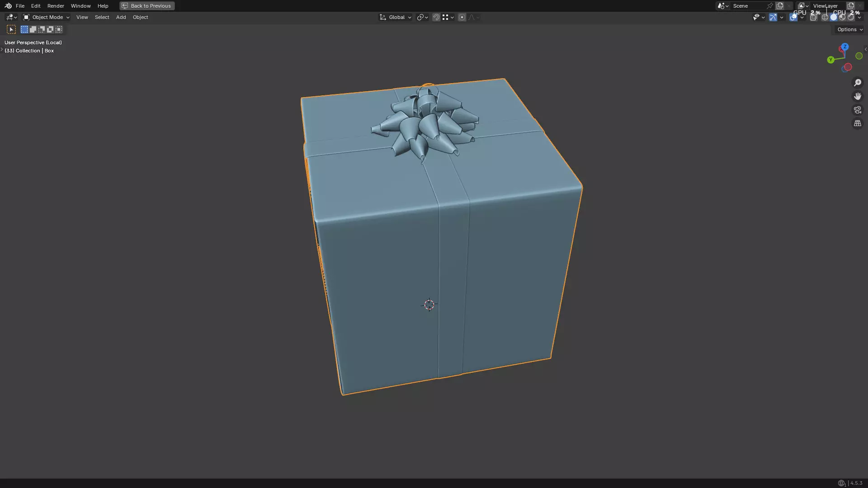
Task: Click the status bar globe icon
Action: 841,483
